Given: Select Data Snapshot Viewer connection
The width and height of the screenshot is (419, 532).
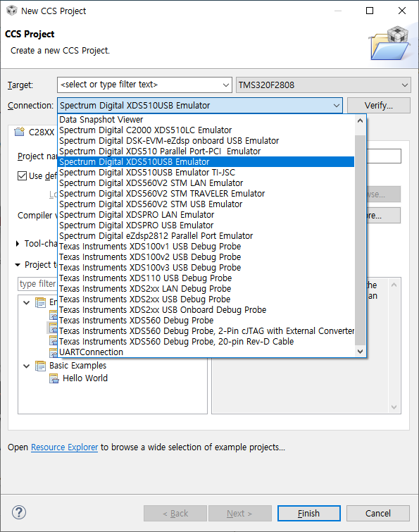Looking at the screenshot, I should pos(206,119).
